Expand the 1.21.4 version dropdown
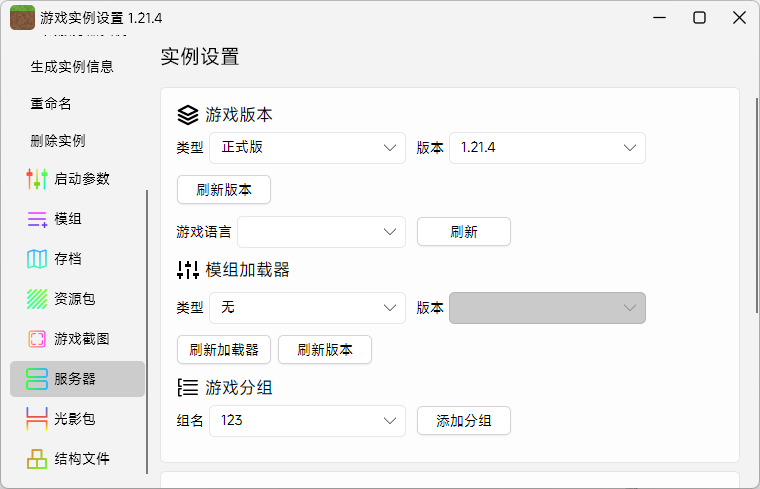 547,148
